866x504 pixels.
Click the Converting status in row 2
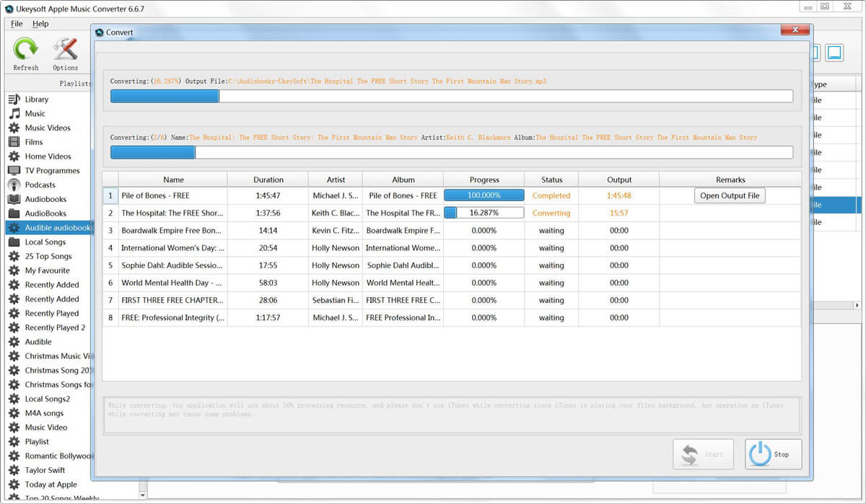point(551,213)
